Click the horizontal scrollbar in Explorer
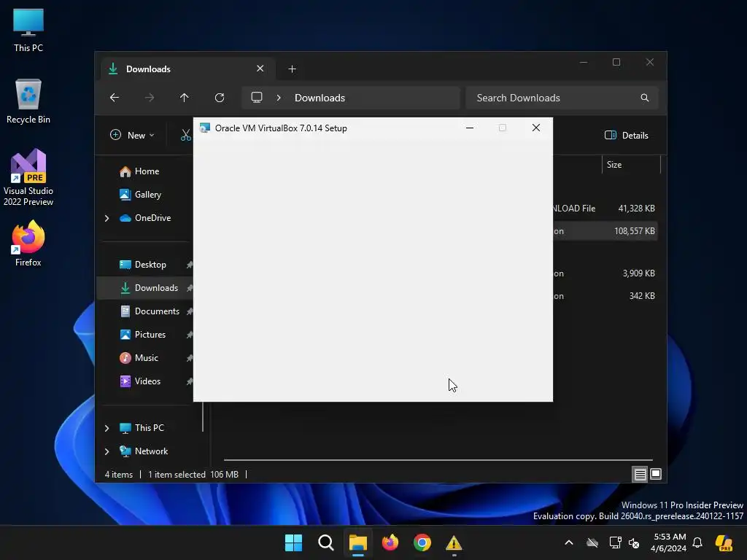 tap(438, 460)
